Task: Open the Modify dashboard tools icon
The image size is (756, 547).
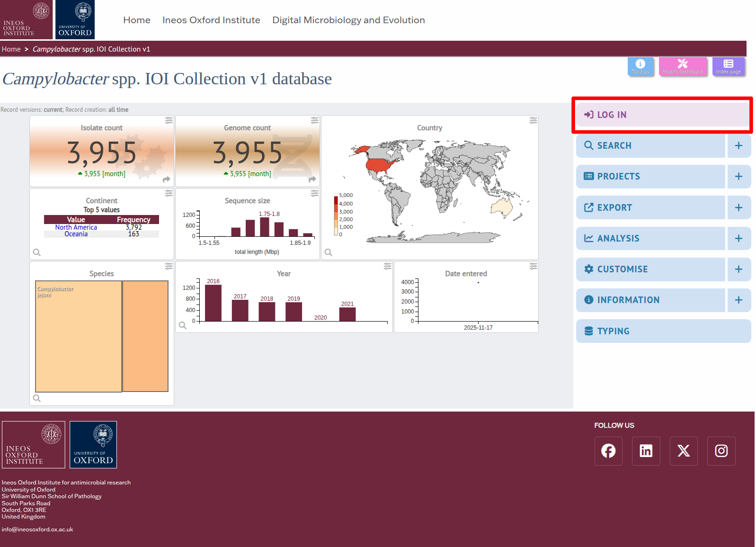Action: click(682, 66)
